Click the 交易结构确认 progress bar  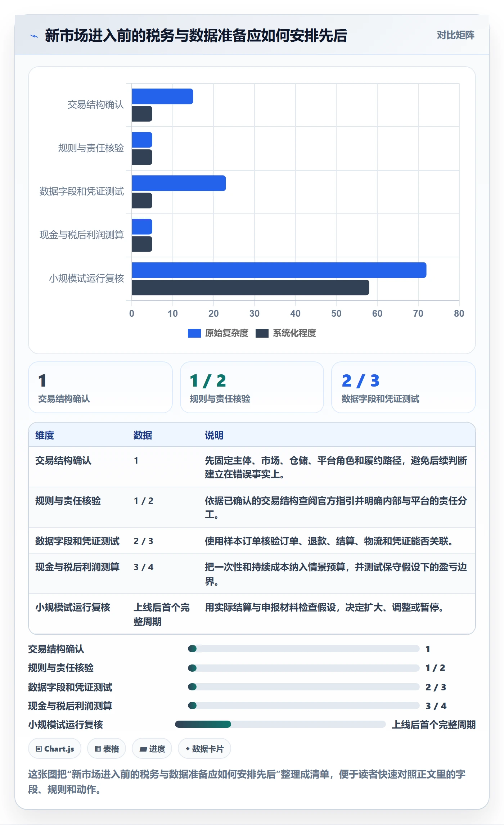tap(304, 649)
